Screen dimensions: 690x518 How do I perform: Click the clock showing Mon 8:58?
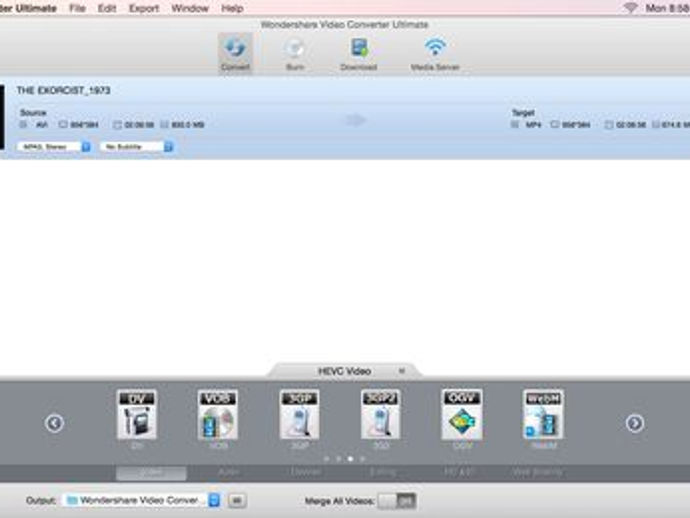pyautogui.click(x=668, y=8)
